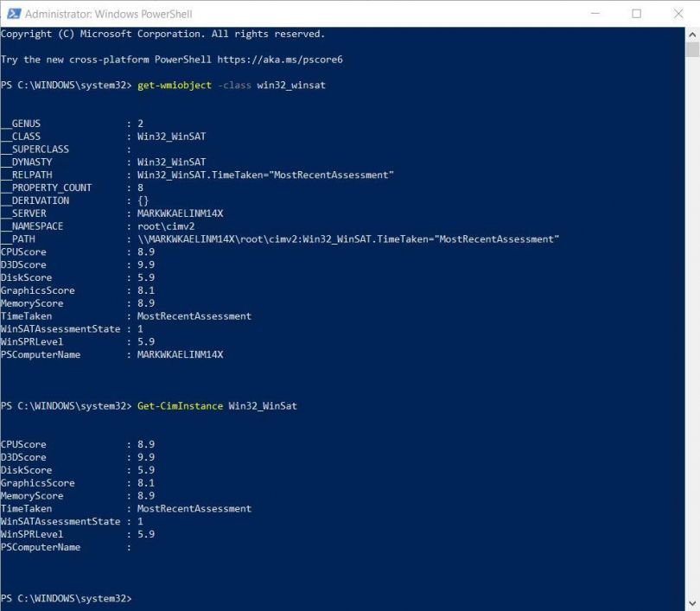The width and height of the screenshot is (700, 611).
Task: Click the minimize button
Action: pos(595,13)
